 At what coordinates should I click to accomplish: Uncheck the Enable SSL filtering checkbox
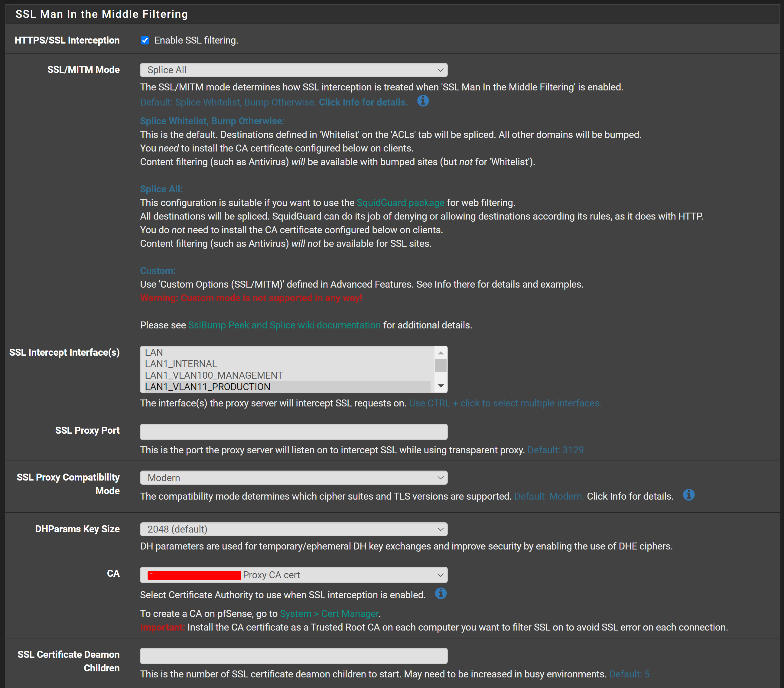(145, 40)
